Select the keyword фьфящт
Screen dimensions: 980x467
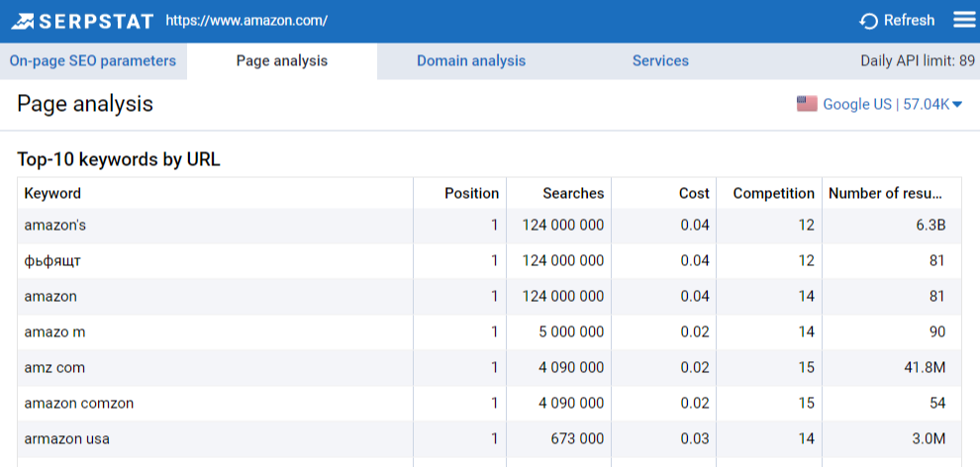[x=52, y=261]
